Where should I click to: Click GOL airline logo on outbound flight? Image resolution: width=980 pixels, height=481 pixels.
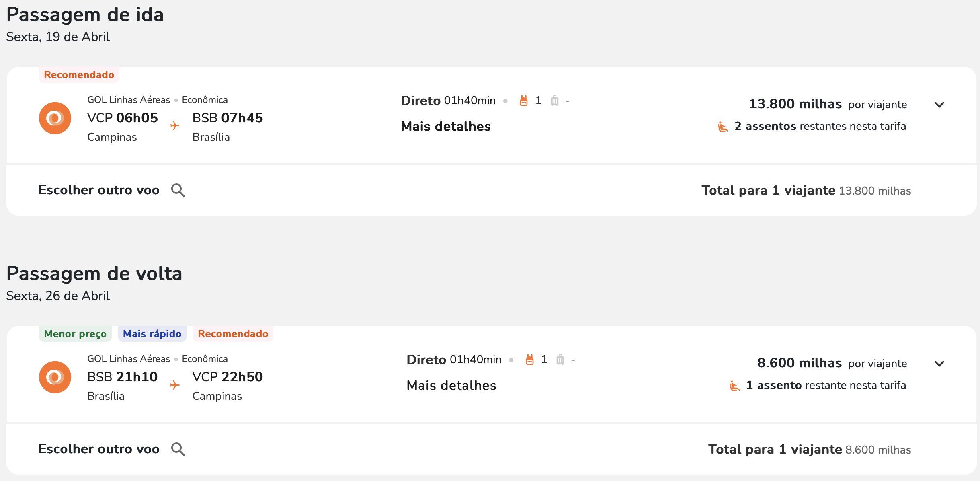tap(55, 118)
